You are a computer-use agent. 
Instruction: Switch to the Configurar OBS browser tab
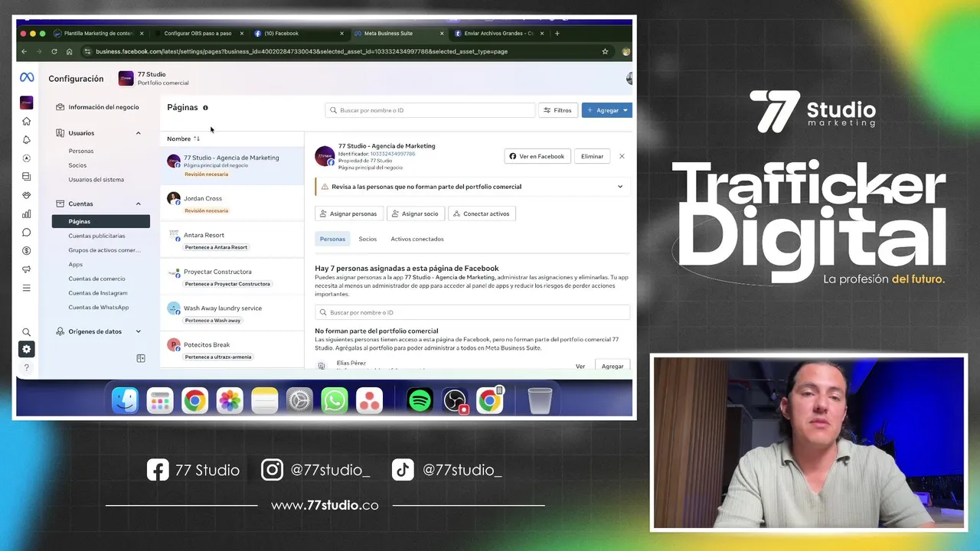[x=198, y=33]
